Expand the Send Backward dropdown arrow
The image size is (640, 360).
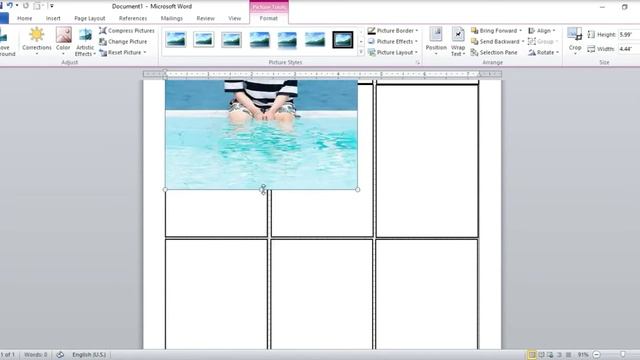(x=523, y=42)
